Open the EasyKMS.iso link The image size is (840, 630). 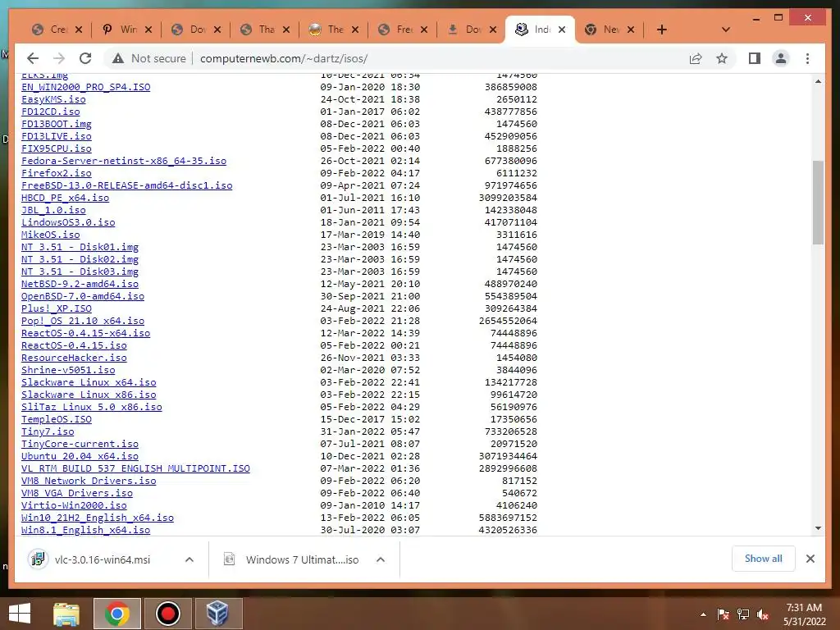(x=53, y=99)
